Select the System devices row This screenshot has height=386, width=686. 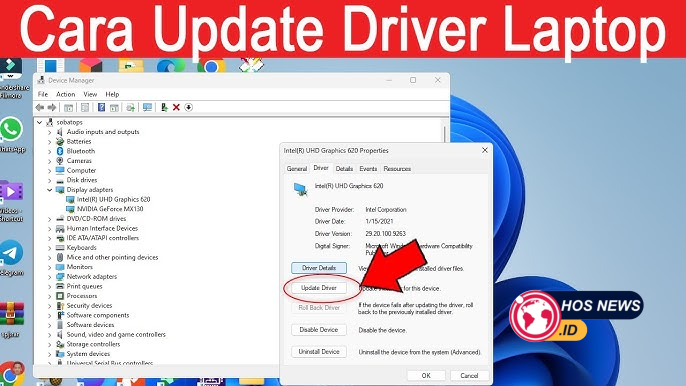88,354
